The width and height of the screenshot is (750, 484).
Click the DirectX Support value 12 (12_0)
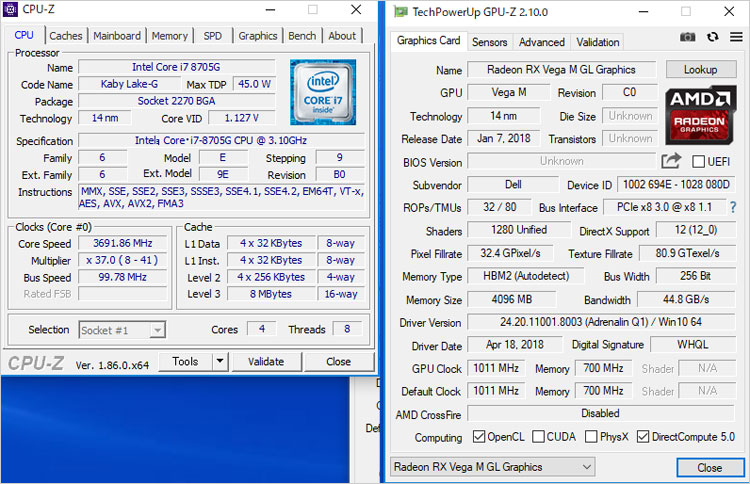pyautogui.click(x=696, y=230)
